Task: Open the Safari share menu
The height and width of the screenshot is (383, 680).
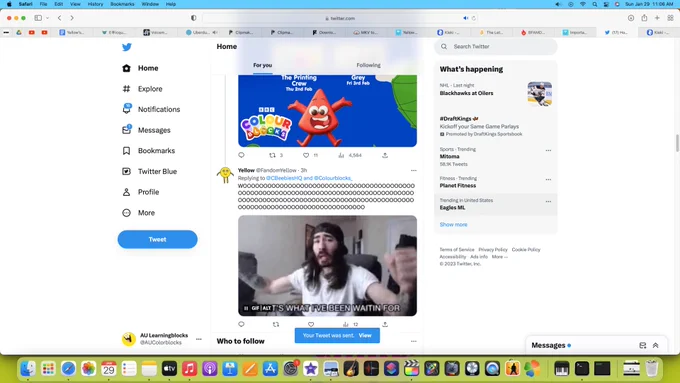Action: [644, 18]
